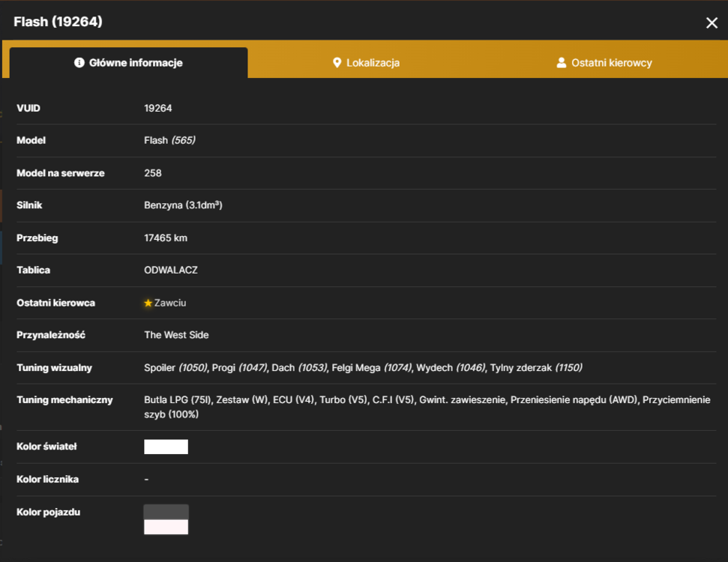Image resolution: width=728 pixels, height=562 pixels.
Task: Click the ODWALACZ license plate value
Action: coord(171,270)
